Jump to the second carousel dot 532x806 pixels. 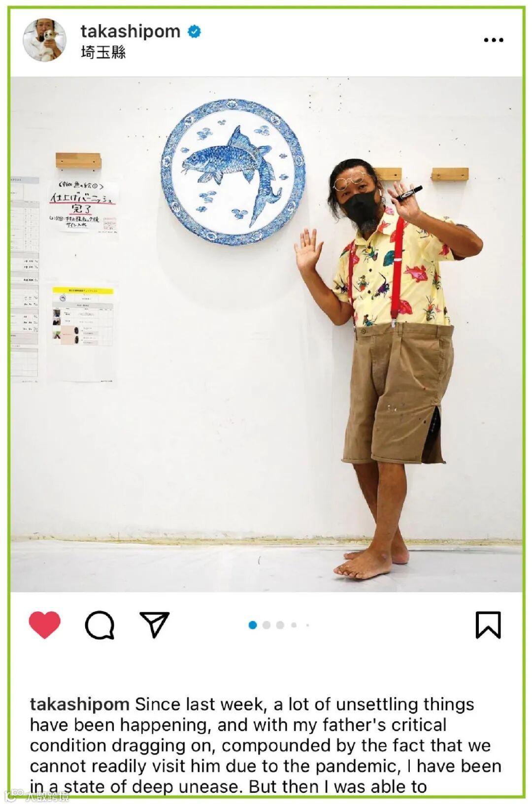point(266,625)
